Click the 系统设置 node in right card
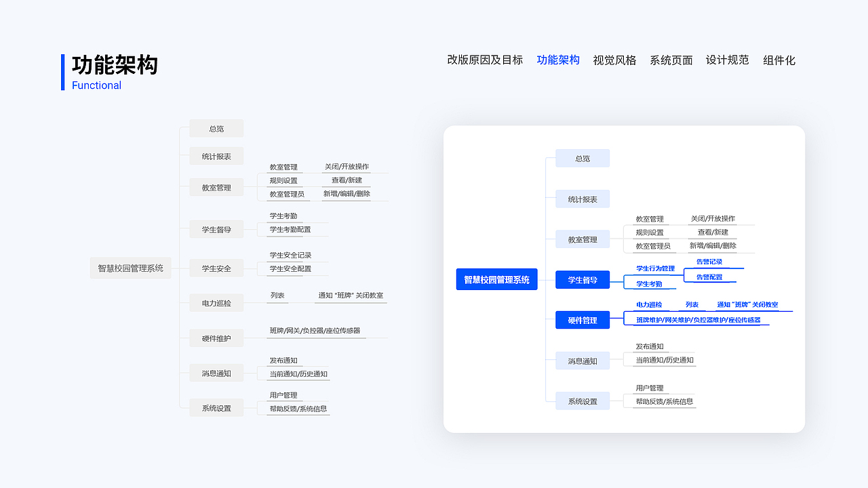 pyautogui.click(x=582, y=401)
